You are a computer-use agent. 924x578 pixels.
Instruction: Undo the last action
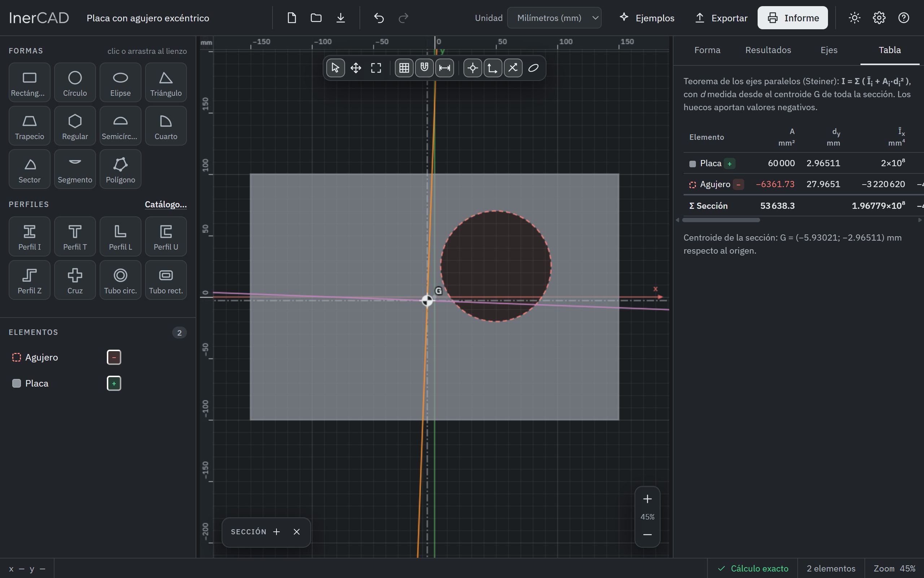coord(379,18)
